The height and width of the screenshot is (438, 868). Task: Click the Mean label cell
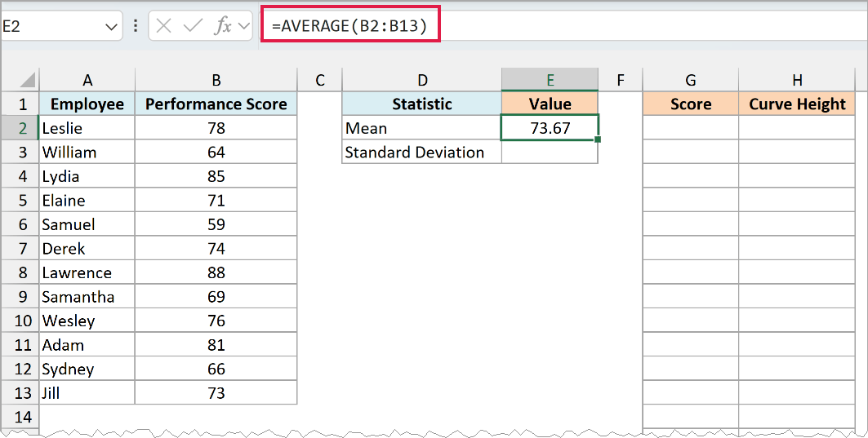pyautogui.click(x=422, y=128)
